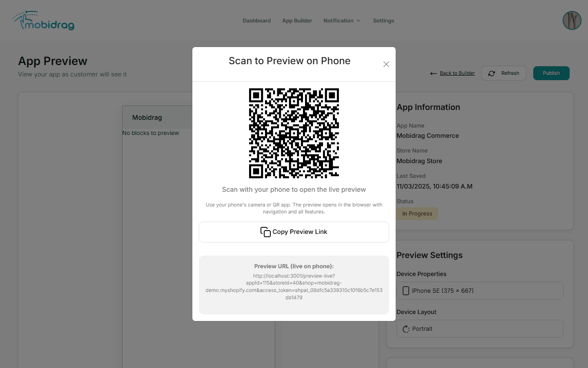Click the 'Use your phone's camera or QR app' instructions
The height and width of the screenshot is (368, 588).
pos(294,208)
